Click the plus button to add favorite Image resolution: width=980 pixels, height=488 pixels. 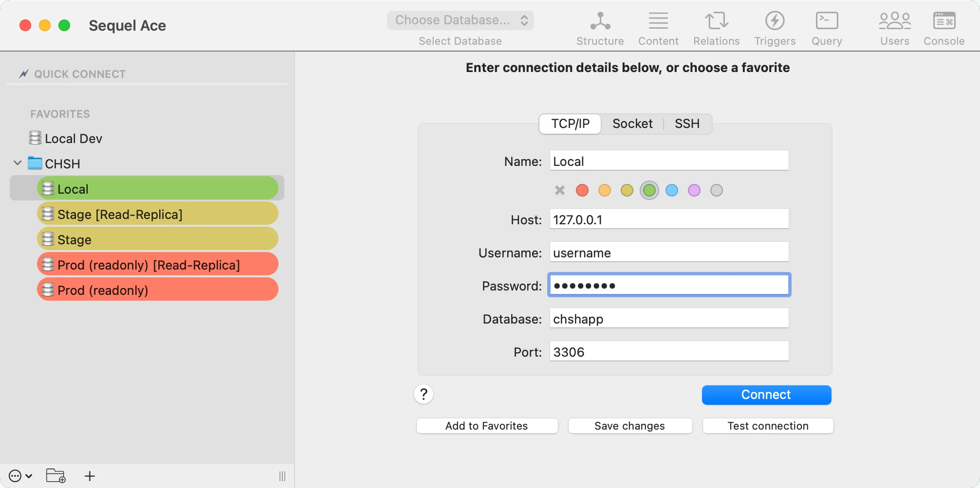tap(90, 476)
